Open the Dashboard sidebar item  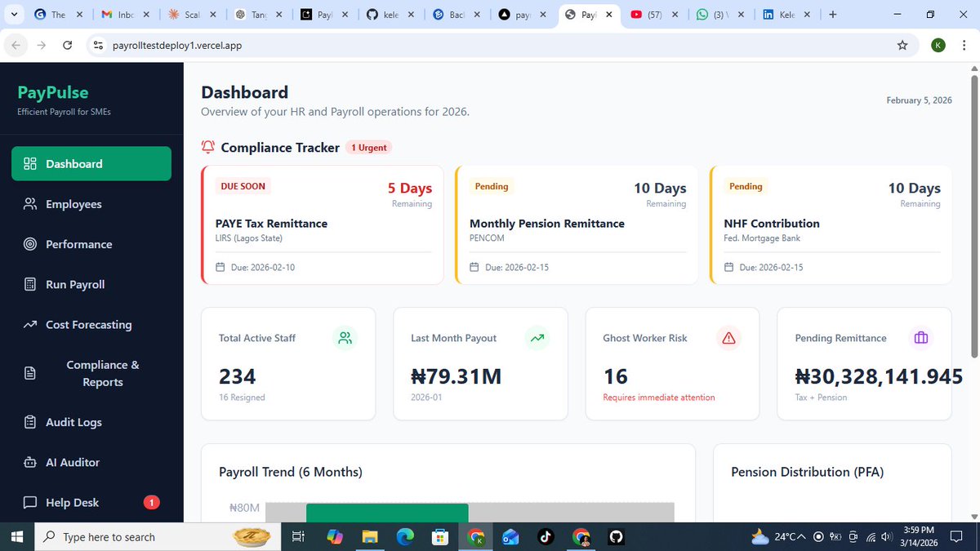[91, 163]
